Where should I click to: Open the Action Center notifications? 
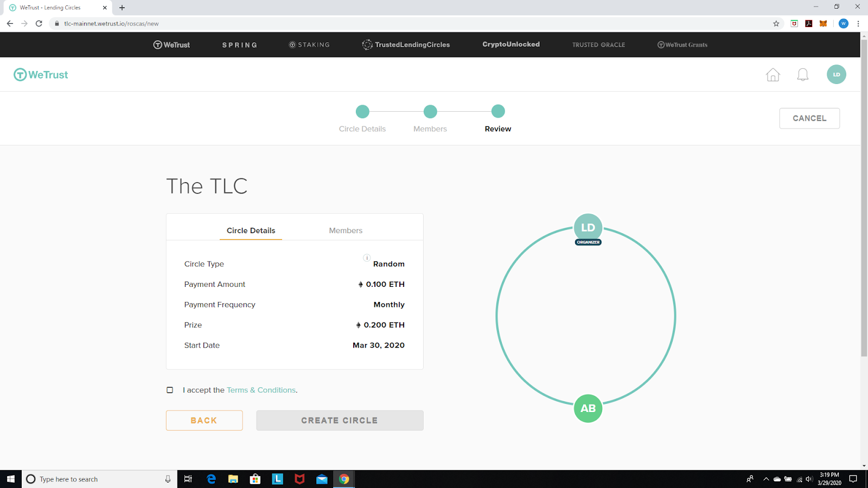[x=853, y=479]
